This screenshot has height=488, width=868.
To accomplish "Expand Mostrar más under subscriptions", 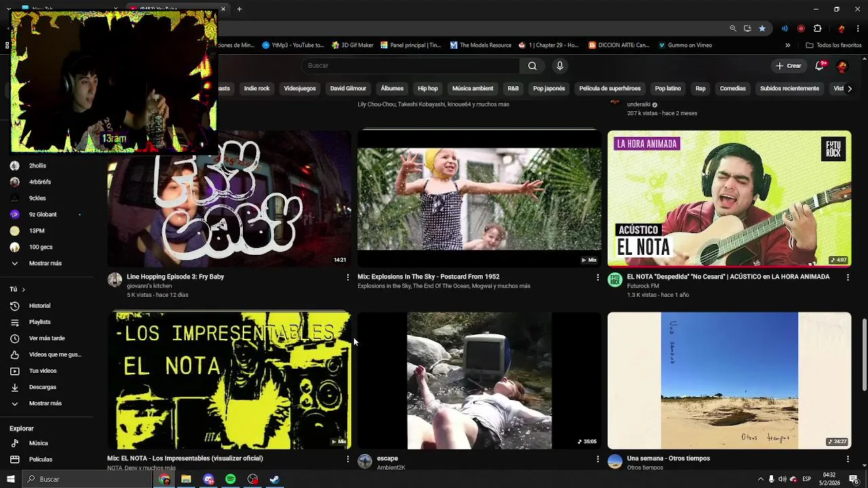I will click(46, 263).
